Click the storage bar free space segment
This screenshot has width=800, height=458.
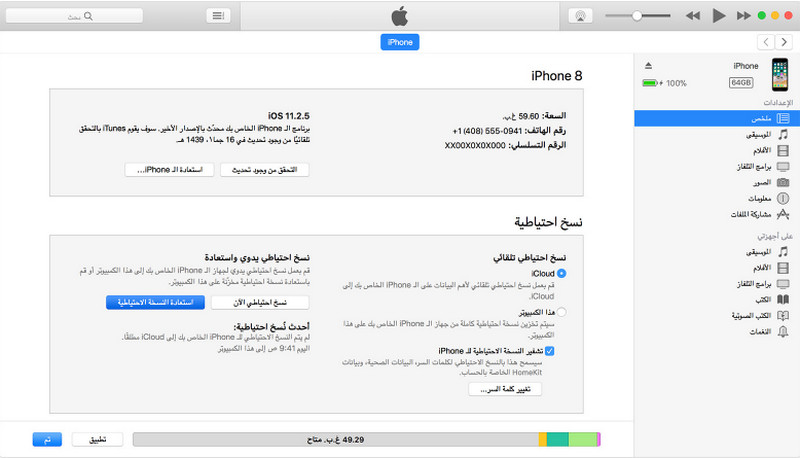(x=336, y=440)
